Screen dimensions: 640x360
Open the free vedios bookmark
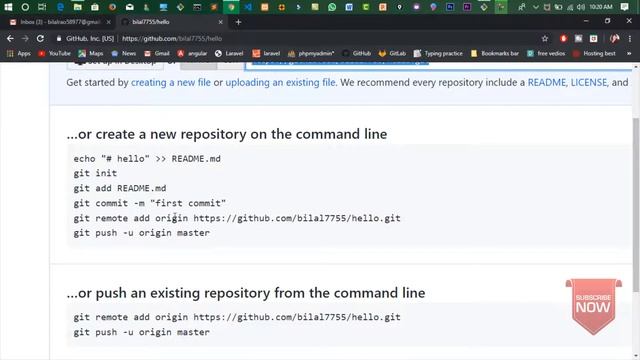tap(546, 53)
